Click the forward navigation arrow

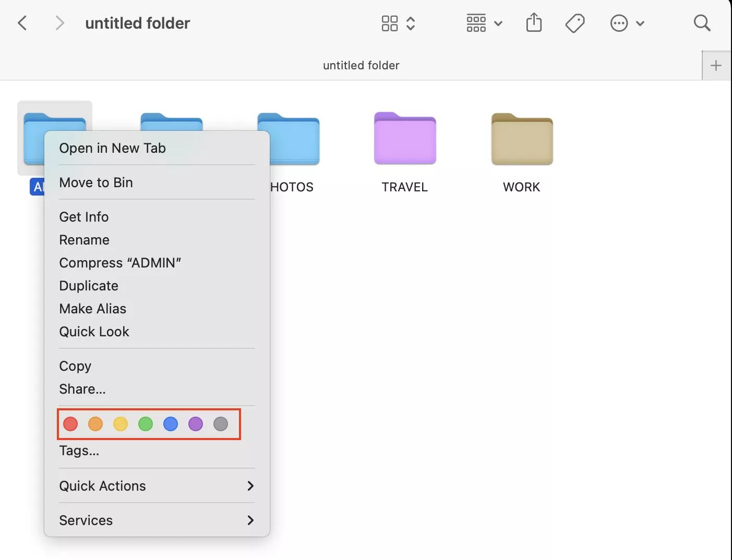pos(59,23)
